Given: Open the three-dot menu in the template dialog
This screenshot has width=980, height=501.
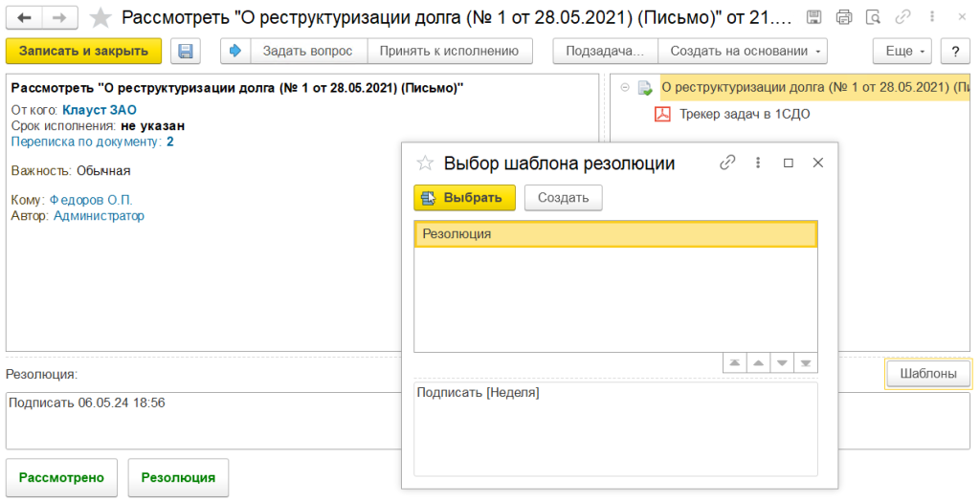Looking at the screenshot, I should [758, 163].
